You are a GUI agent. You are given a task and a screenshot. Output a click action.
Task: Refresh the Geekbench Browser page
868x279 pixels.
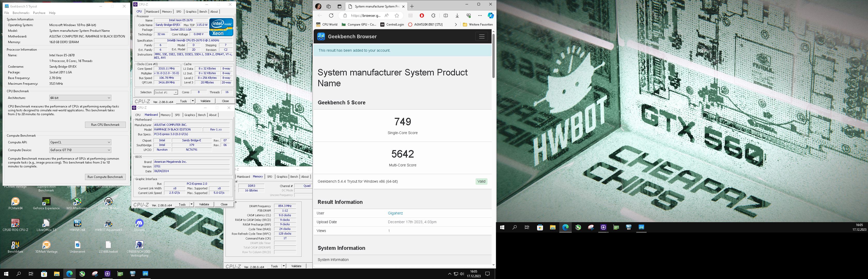331,16
